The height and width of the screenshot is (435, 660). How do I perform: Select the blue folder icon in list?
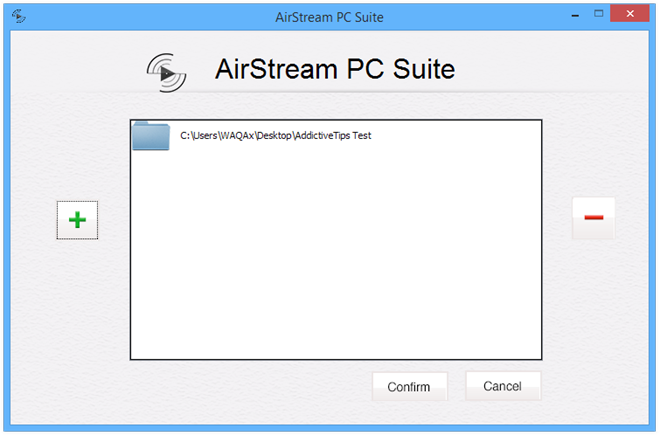[151, 136]
